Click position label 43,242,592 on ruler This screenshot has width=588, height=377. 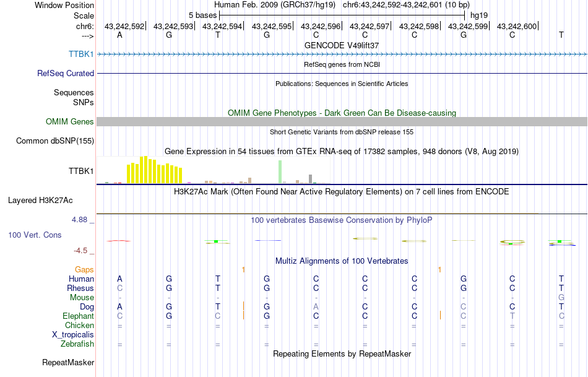click(124, 26)
